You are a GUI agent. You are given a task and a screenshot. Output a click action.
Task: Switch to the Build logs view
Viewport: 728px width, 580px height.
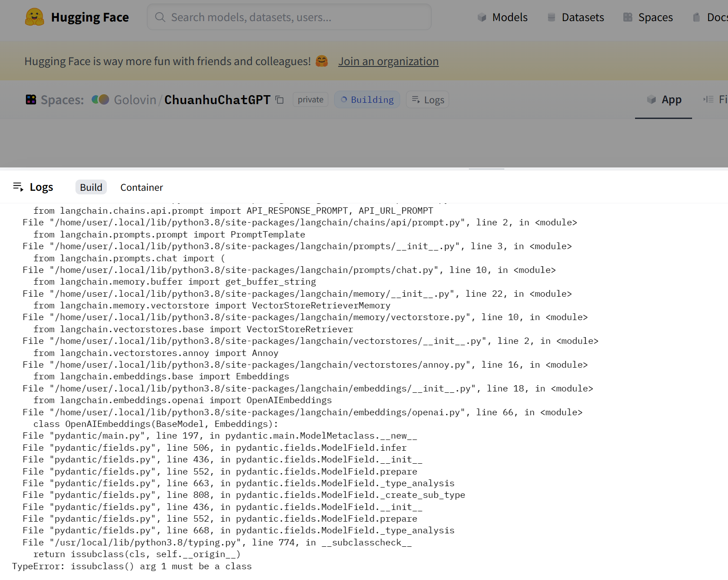coord(91,187)
